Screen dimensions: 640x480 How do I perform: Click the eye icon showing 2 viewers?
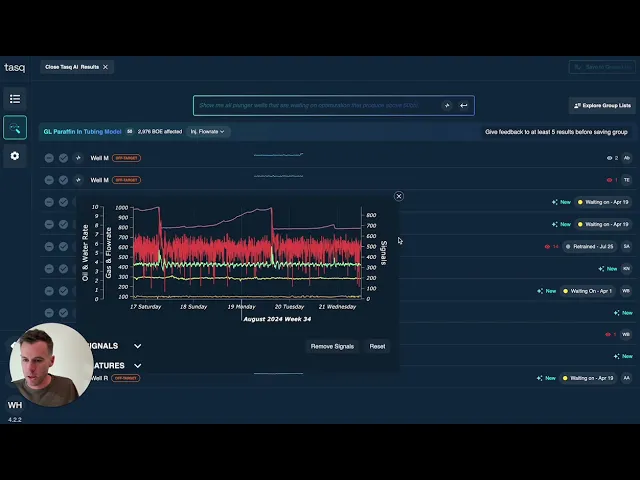(609, 158)
